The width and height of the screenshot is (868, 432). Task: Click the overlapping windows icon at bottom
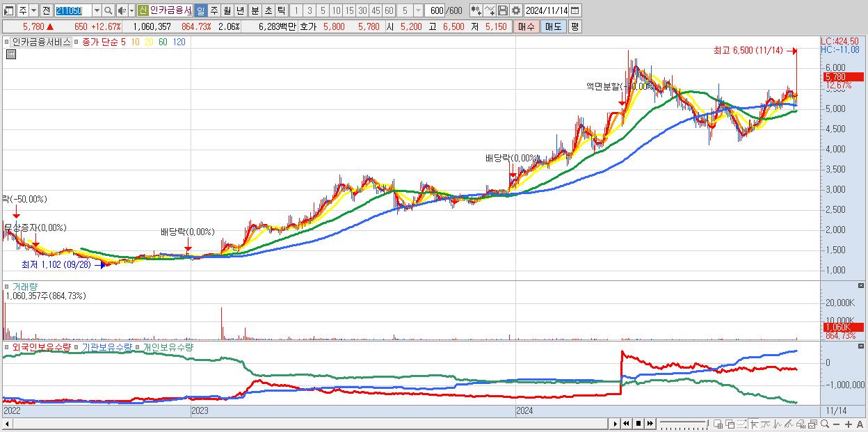pyautogui.click(x=730, y=424)
